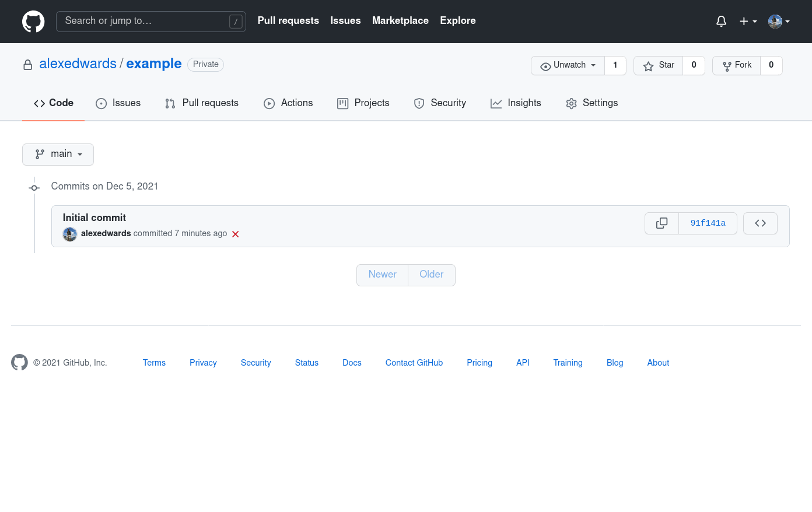Viewport: 812px width, 512px height.
Task: Open Contact GitHub footer link
Action: point(414,363)
